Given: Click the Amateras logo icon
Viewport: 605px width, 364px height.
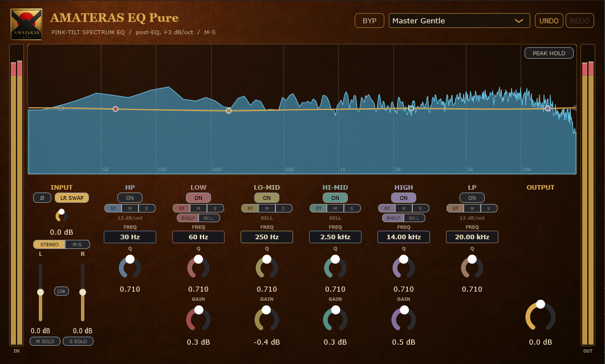Looking at the screenshot, I should pyautogui.click(x=26, y=24).
